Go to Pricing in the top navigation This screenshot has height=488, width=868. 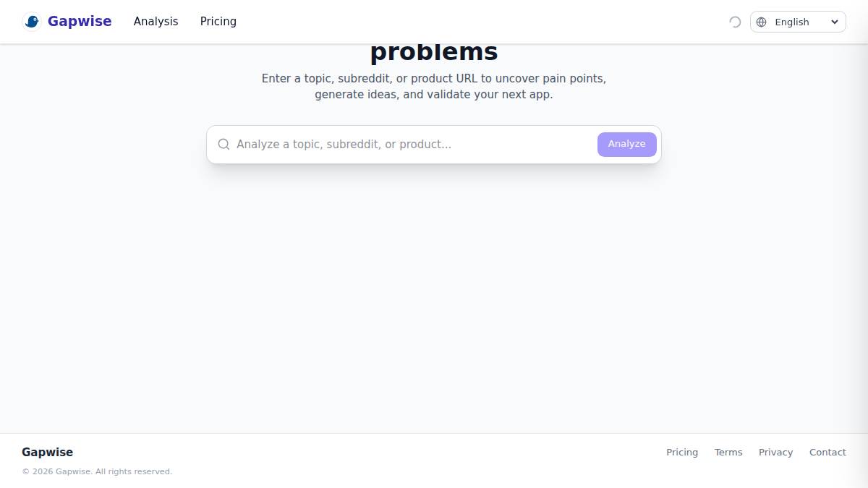218,22
